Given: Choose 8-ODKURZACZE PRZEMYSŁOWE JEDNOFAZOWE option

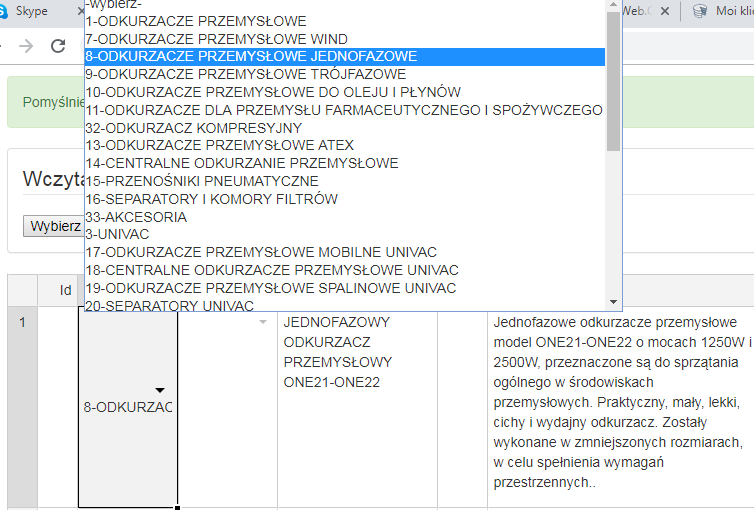Looking at the screenshot, I should (x=345, y=57).
